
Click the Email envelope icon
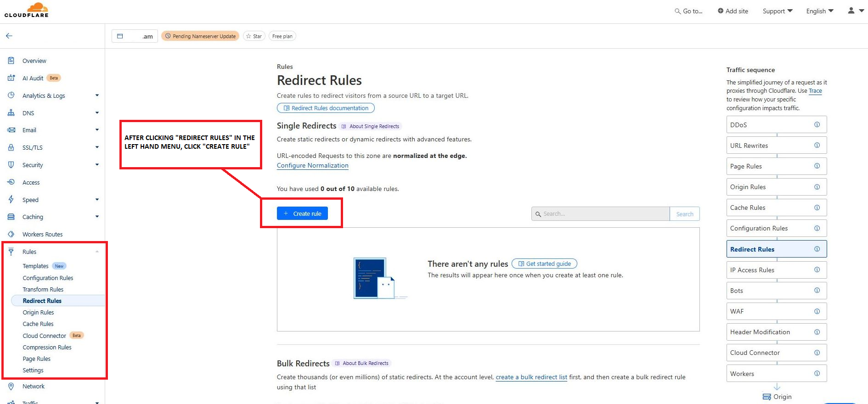pos(11,130)
